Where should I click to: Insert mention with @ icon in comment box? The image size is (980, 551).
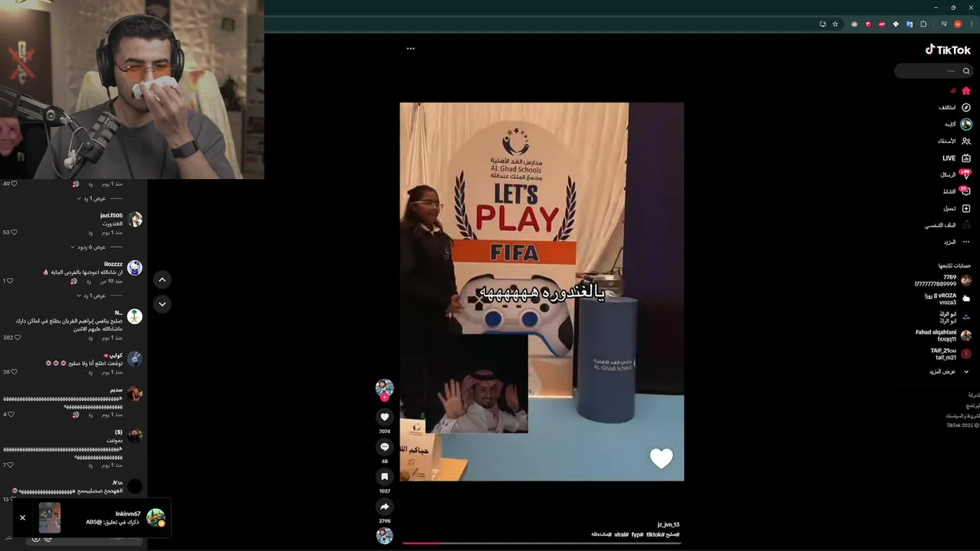tap(49, 538)
